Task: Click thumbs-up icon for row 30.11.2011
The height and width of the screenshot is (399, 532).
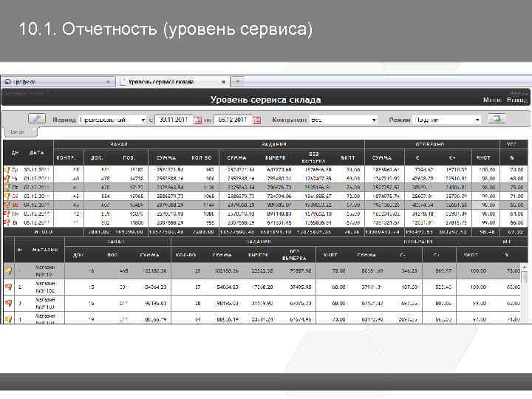Action: 7,169
